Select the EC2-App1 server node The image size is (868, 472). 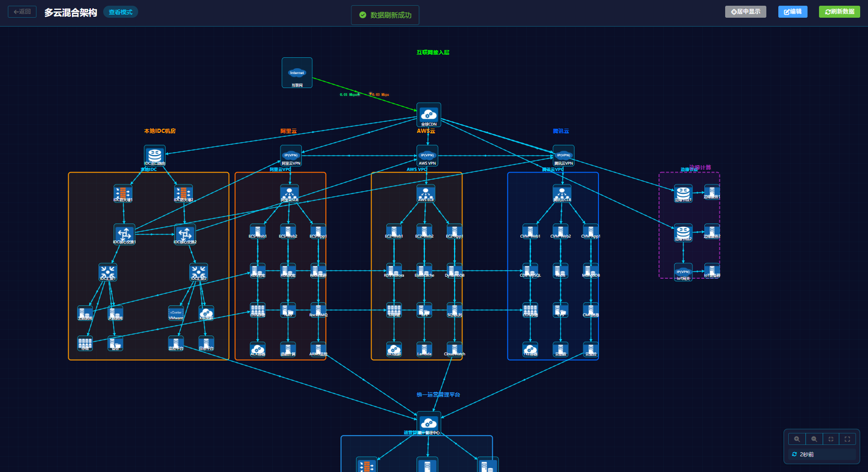pyautogui.click(x=455, y=231)
